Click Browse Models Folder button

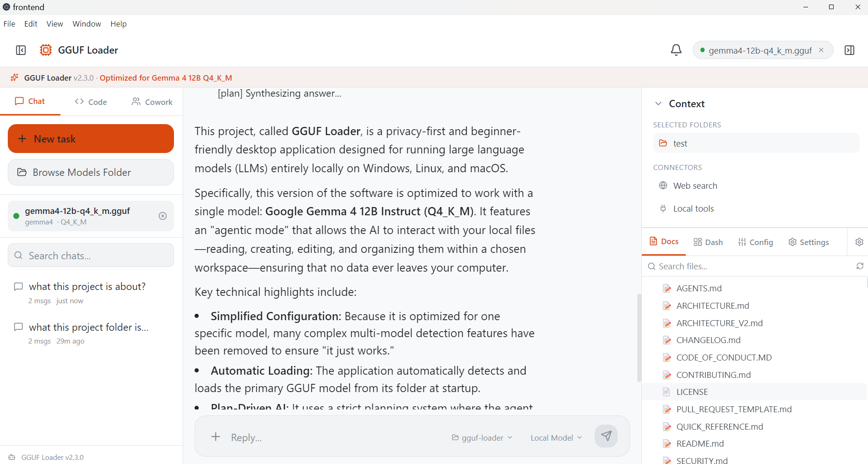(x=91, y=172)
